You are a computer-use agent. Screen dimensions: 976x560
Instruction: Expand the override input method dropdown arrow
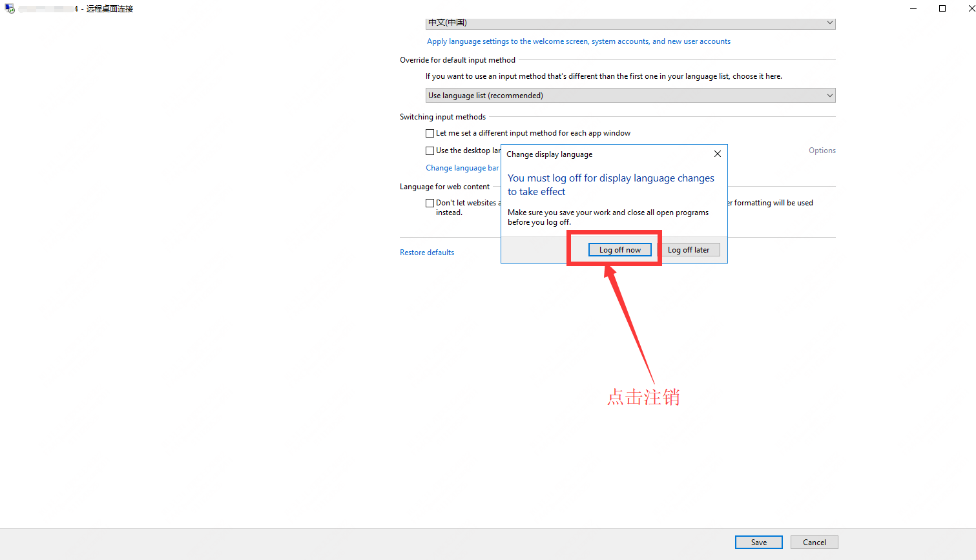[829, 95]
